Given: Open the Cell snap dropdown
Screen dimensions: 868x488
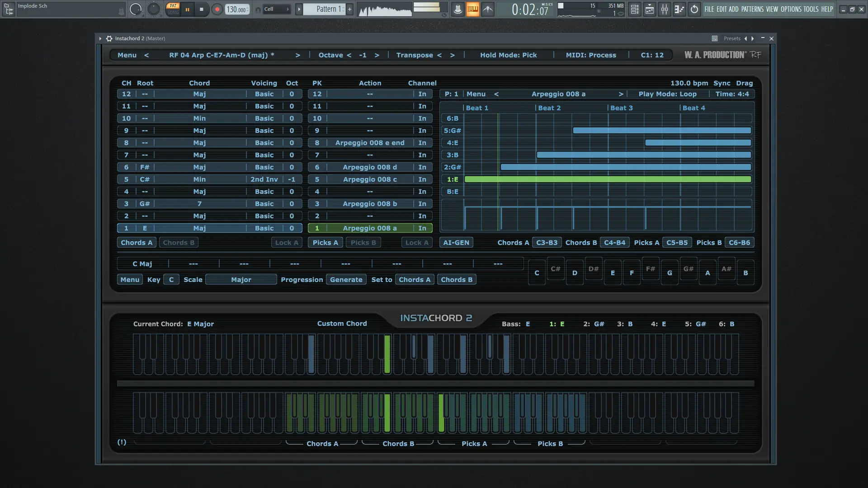Looking at the screenshot, I should pyautogui.click(x=276, y=9).
